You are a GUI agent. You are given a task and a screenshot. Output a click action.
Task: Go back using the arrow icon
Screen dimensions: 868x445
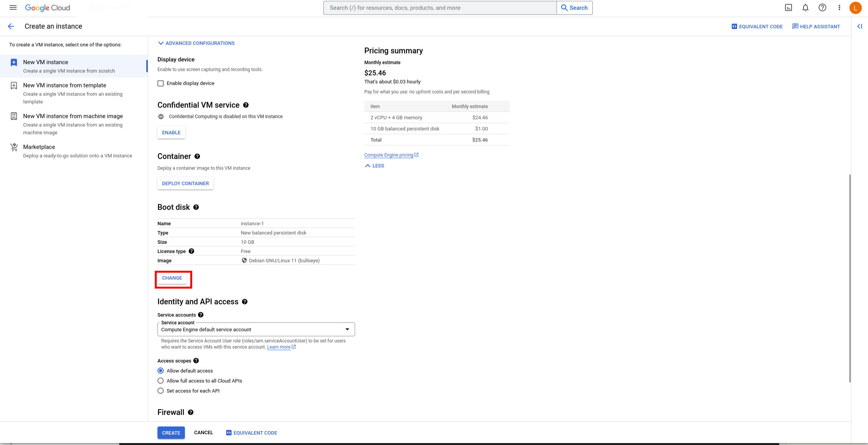click(11, 26)
